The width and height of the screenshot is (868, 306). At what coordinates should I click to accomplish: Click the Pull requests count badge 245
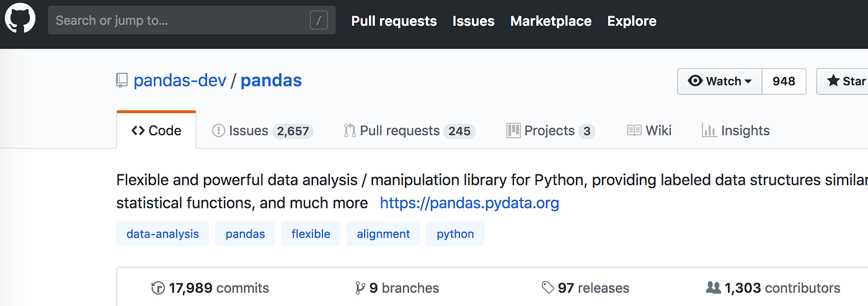[459, 131]
